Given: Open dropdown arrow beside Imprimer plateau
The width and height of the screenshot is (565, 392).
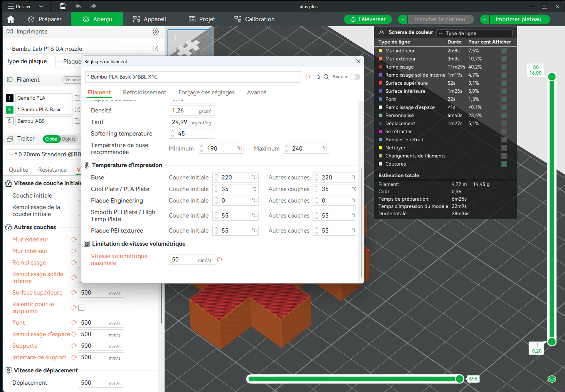Looking at the screenshot, I should click(485, 19).
